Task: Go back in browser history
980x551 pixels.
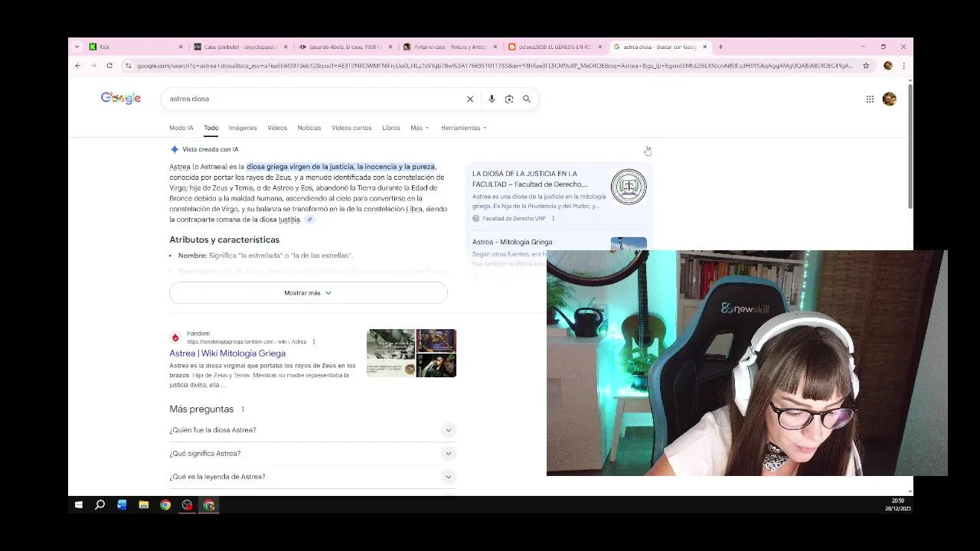Action: click(78, 66)
